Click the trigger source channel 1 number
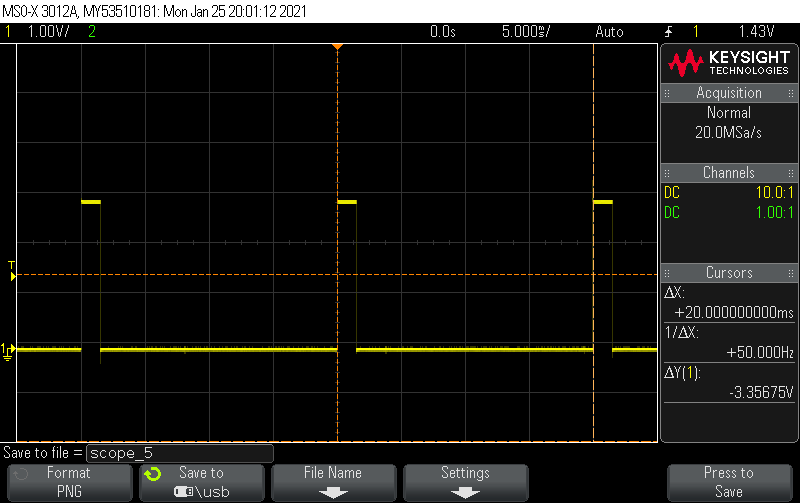 (x=695, y=32)
